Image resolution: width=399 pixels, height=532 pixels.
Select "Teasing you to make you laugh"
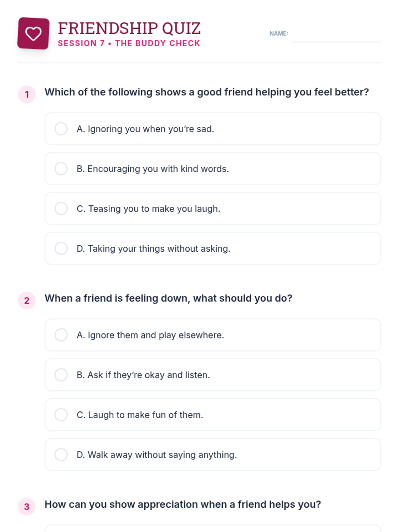click(61, 208)
